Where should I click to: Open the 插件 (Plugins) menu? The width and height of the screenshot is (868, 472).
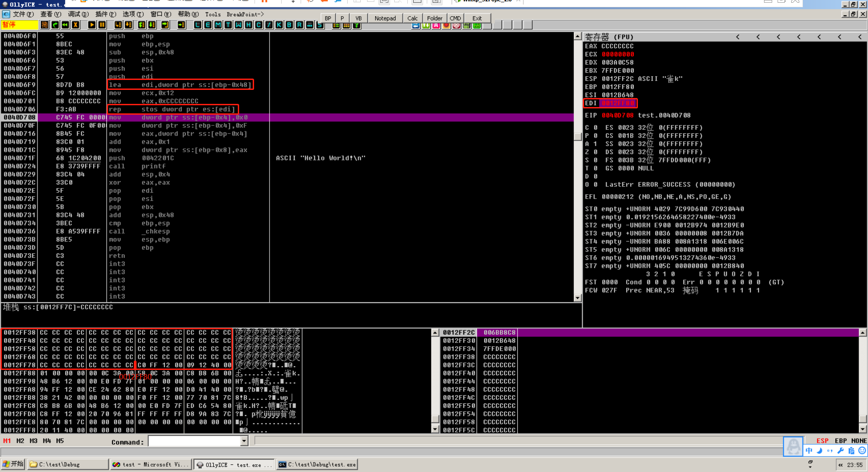tap(106, 14)
